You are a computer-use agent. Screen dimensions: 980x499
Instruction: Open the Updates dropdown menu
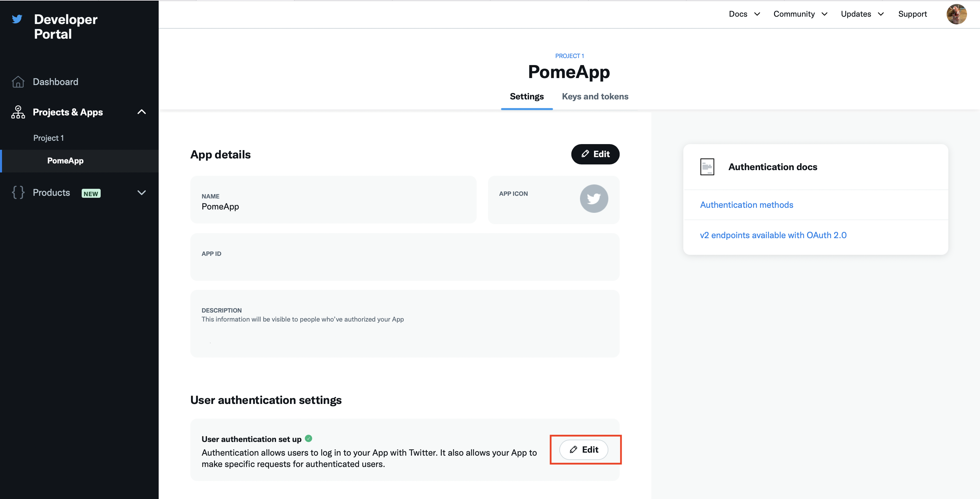862,14
